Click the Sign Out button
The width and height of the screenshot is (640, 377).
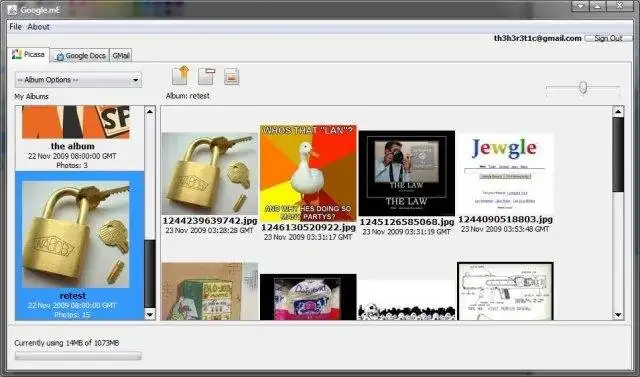pyautogui.click(x=608, y=38)
